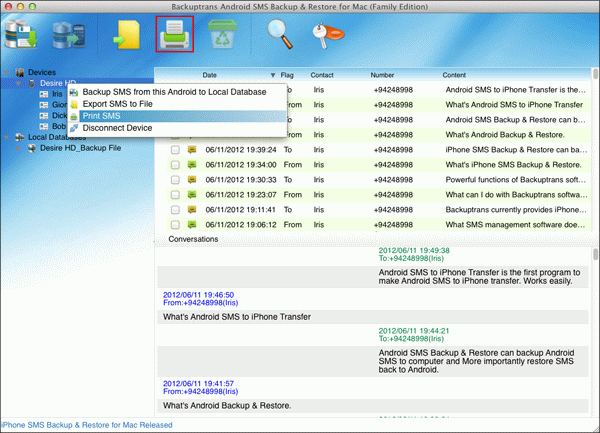This screenshot has height=433, width=600.
Task: Click the Conversations section label
Action: coord(193,239)
